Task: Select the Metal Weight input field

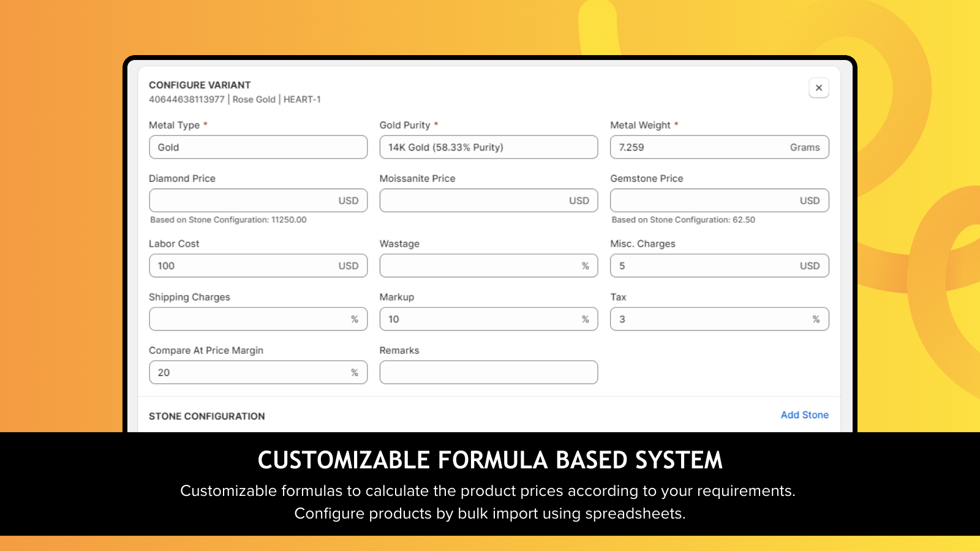Action: (x=704, y=147)
